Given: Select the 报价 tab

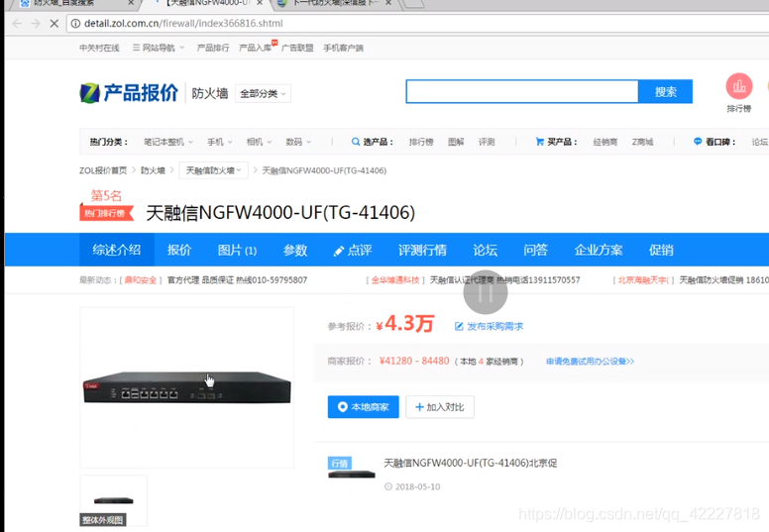Looking at the screenshot, I should click(179, 250).
